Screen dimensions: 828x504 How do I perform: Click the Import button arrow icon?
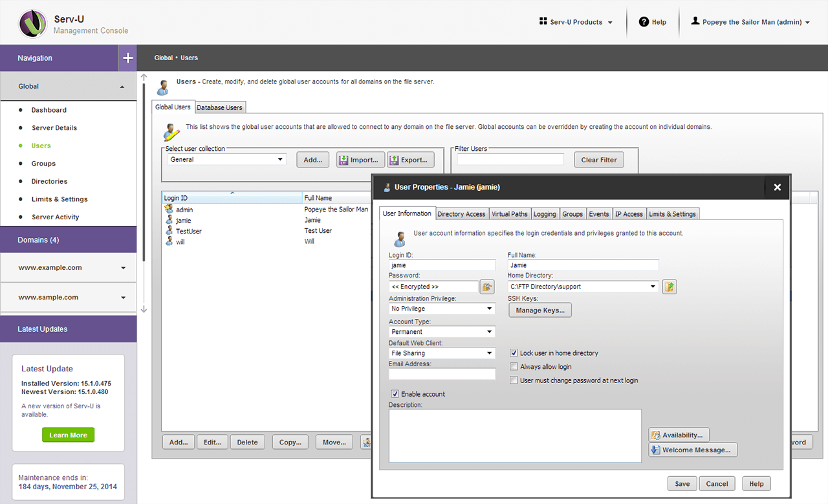click(343, 160)
